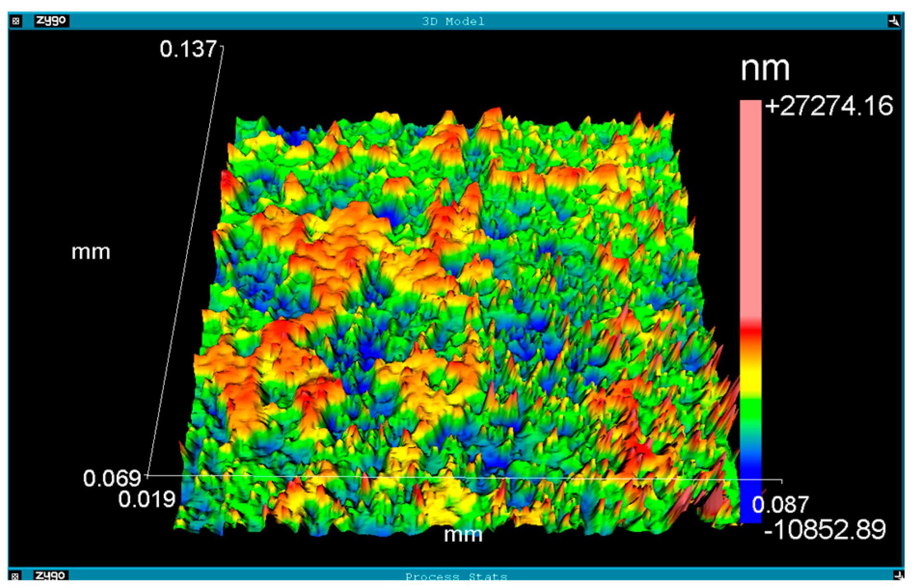Click the Zygo logo on the Process Stats window
Screen dimensions: 914x588
[x=52, y=576]
